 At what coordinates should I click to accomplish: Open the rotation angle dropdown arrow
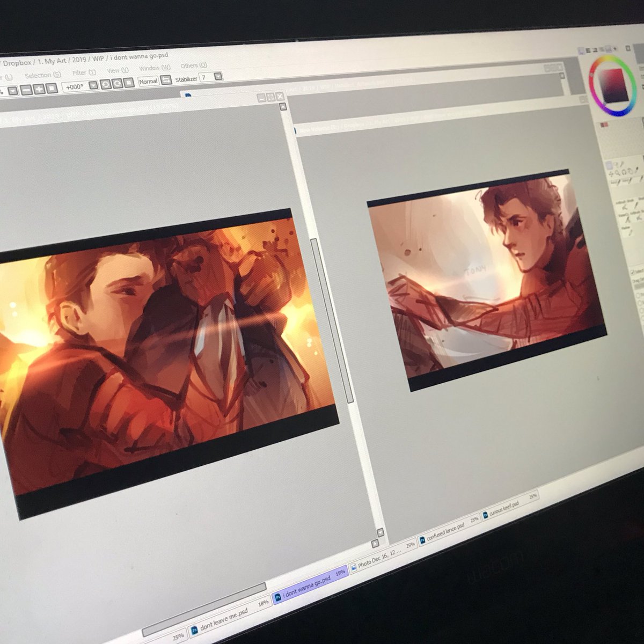(93, 85)
